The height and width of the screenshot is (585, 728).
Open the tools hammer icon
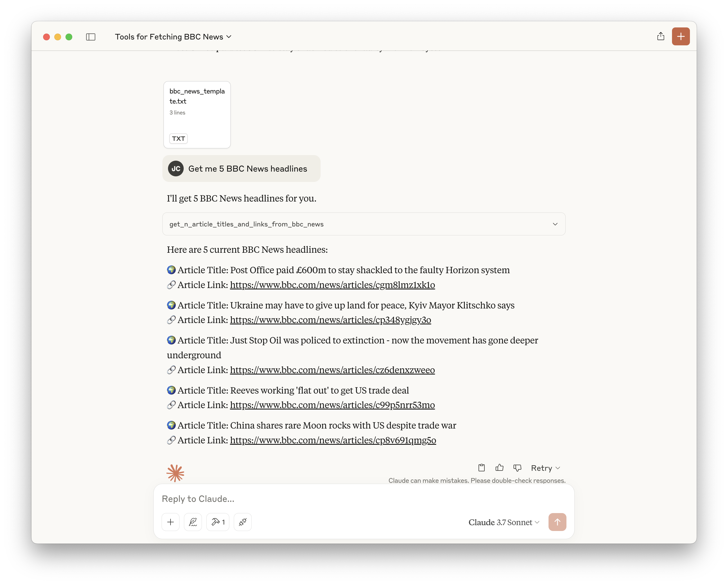coord(218,522)
